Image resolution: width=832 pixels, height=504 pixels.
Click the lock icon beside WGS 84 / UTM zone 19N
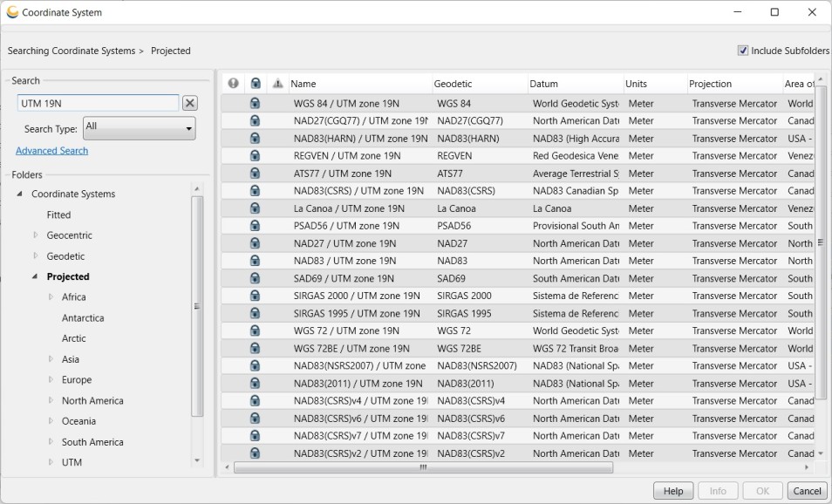click(x=256, y=104)
